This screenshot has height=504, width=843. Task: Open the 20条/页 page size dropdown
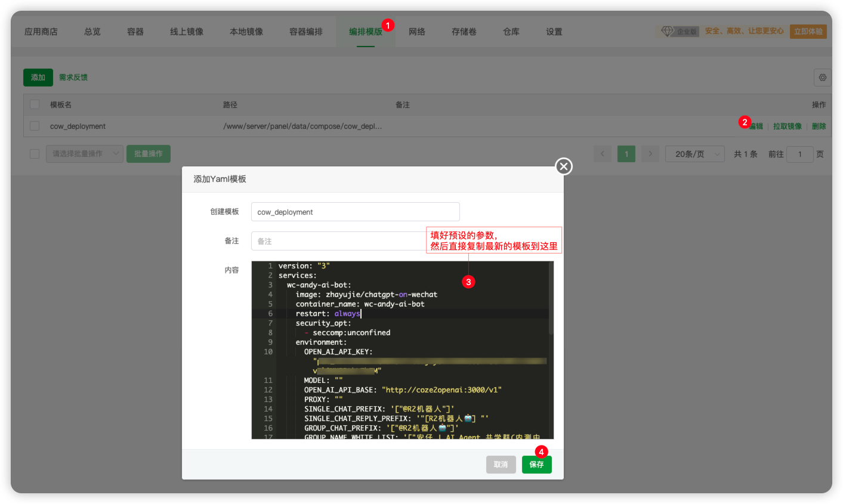coord(695,154)
